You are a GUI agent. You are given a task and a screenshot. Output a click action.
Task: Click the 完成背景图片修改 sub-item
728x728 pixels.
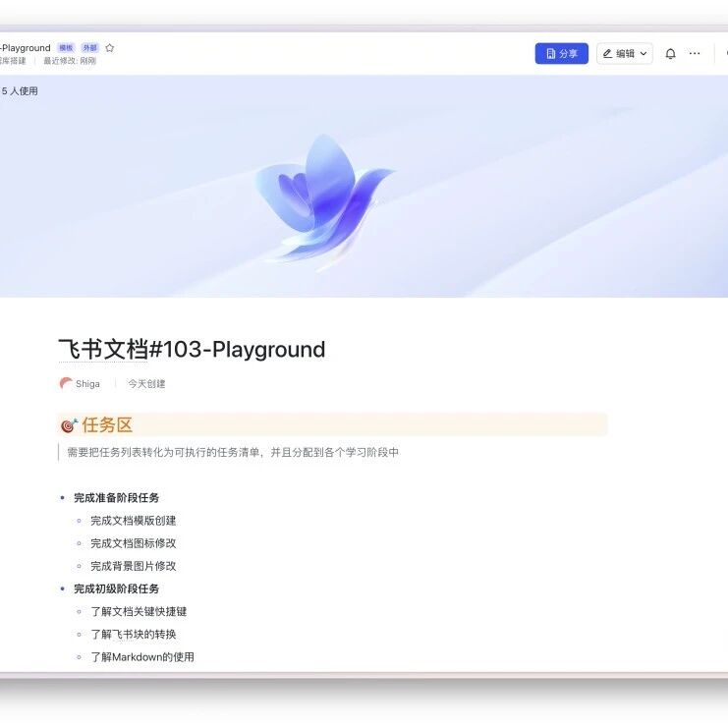click(x=134, y=566)
